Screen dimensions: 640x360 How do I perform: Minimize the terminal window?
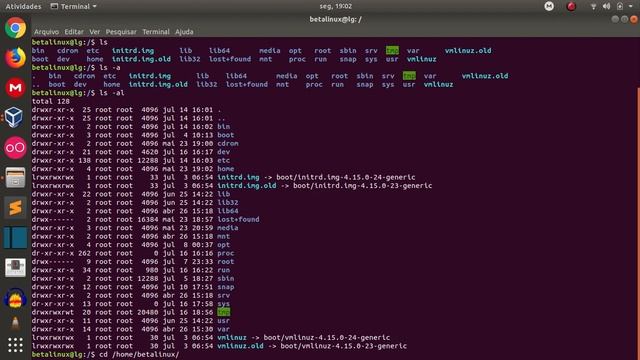click(615, 19)
